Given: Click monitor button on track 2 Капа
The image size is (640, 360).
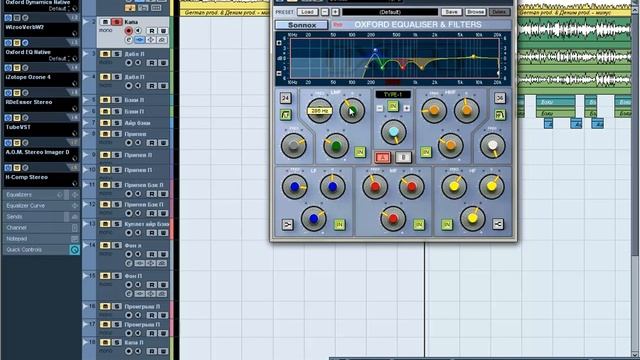Looking at the screenshot, I should click(x=138, y=31).
